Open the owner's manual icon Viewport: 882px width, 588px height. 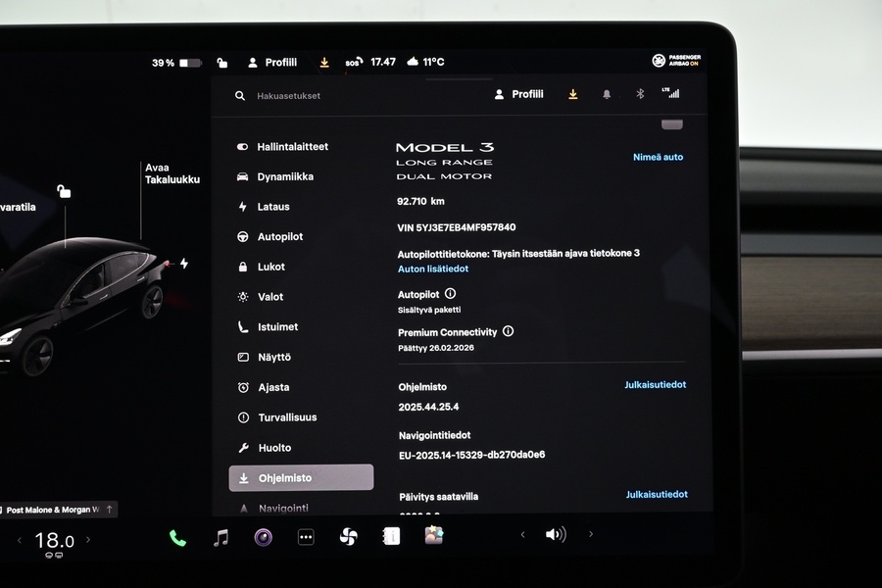pyautogui.click(x=390, y=535)
